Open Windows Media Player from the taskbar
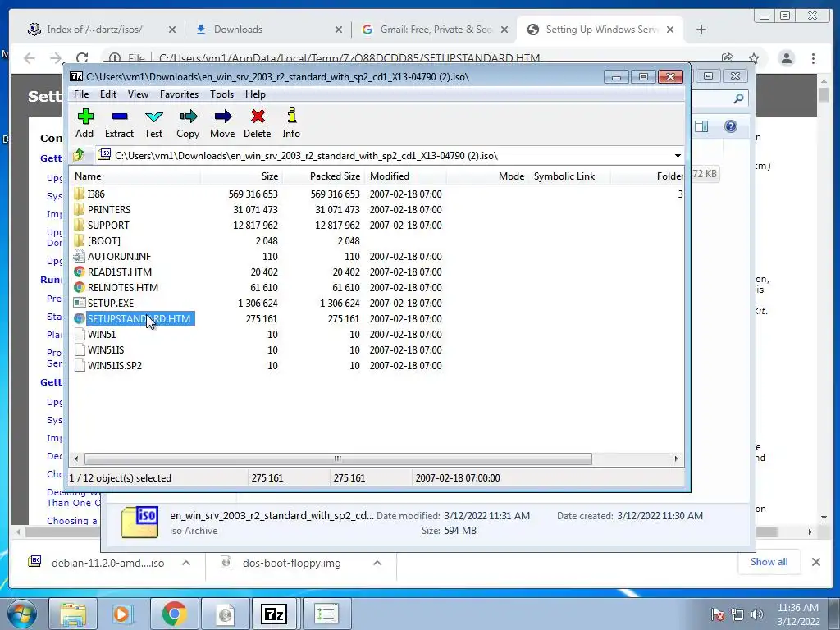The width and height of the screenshot is (840, 630). point(123,614)
